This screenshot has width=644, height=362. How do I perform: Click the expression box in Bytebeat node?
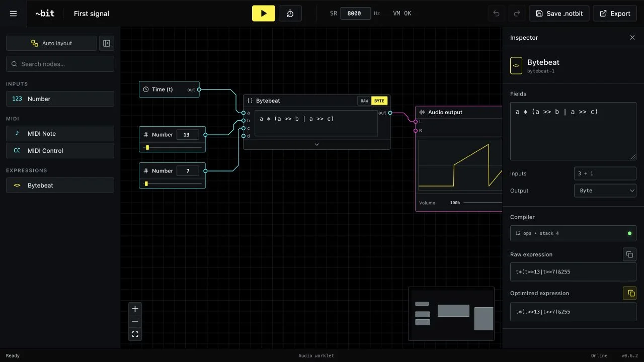pos(316,123)
